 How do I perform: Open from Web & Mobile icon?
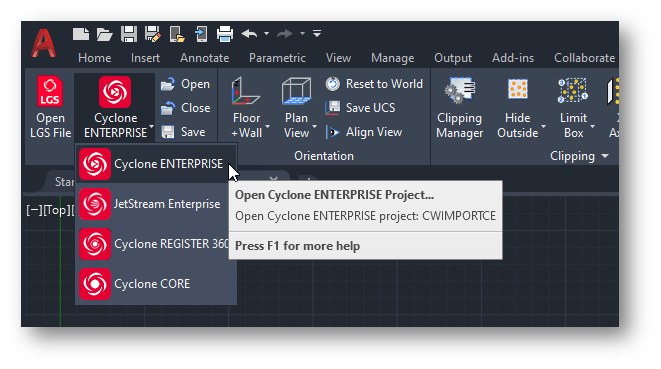tap(177, 34)
